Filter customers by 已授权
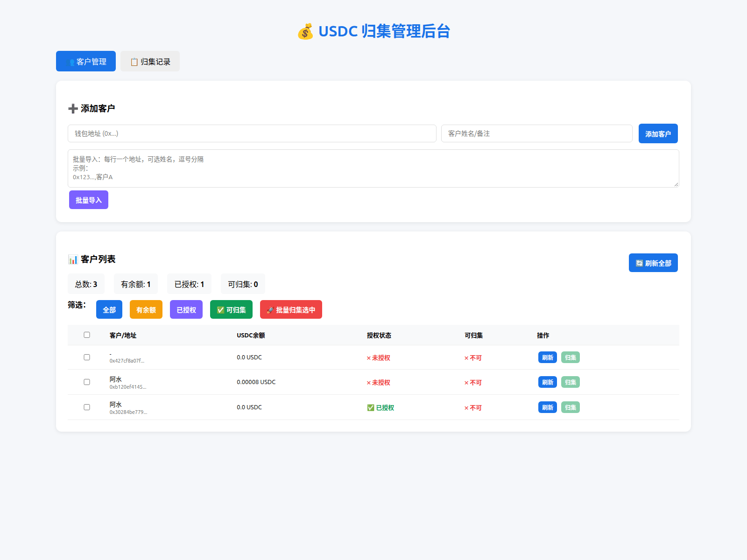The image size is (747, 560). [186, 309]
